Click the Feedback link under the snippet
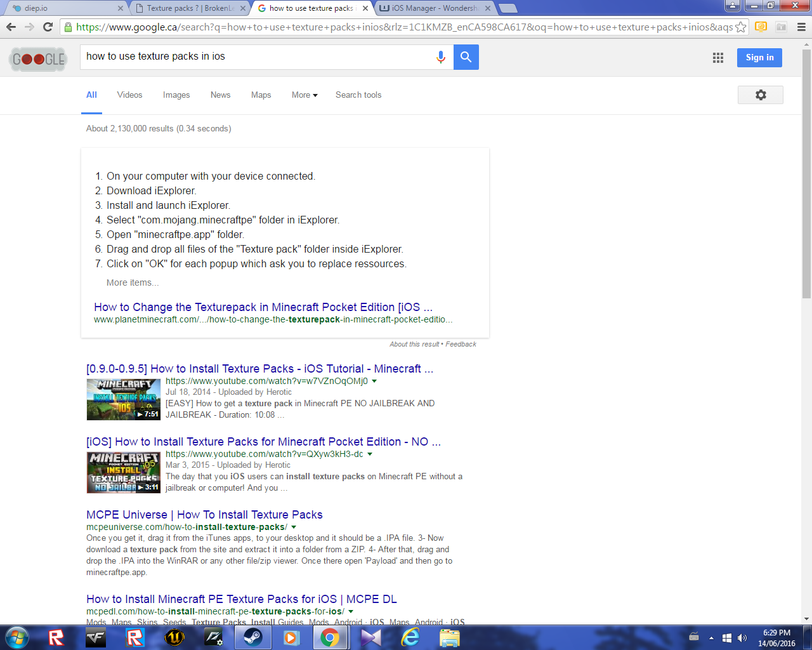This screenshot has width=812, height=650. click(461, 344)
